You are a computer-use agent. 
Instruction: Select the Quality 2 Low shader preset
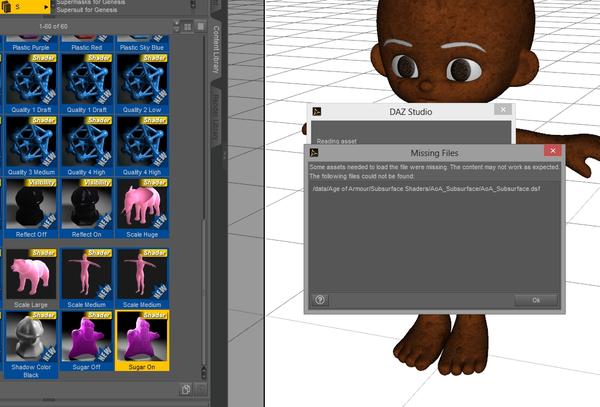[142, 84]
